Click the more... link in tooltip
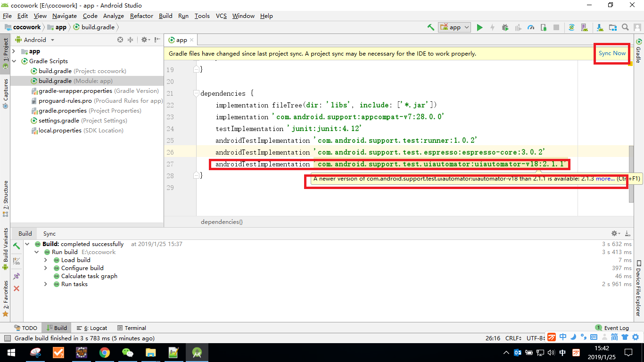Viewport: 644px width, 362px height. coord(605,179)
